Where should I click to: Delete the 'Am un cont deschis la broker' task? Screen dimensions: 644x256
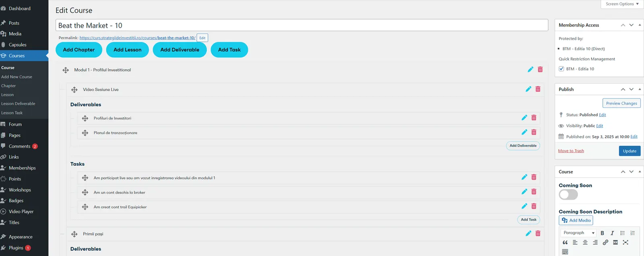(x=534, y=192)
